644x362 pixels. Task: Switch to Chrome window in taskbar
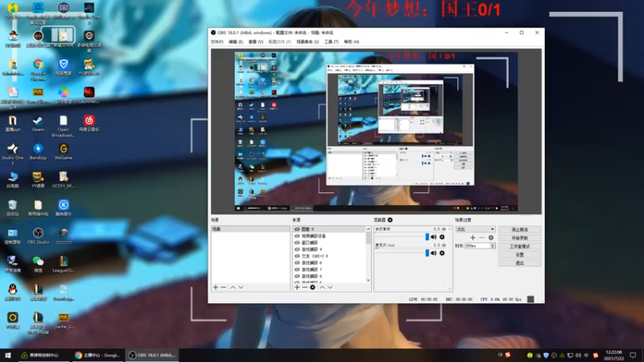click(97, 355)
